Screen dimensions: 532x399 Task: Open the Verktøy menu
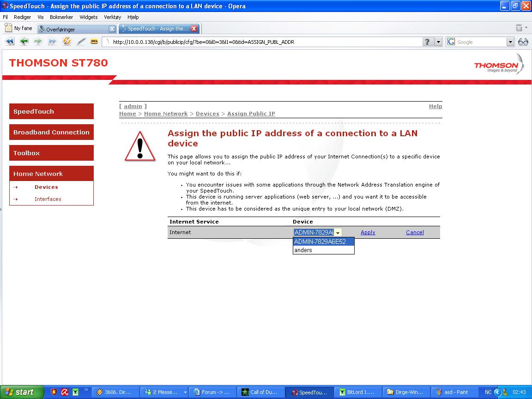coord(112,17)
